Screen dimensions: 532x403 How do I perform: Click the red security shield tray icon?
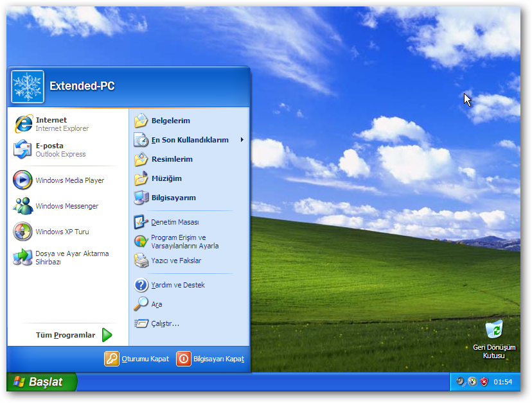pos(484,382)
